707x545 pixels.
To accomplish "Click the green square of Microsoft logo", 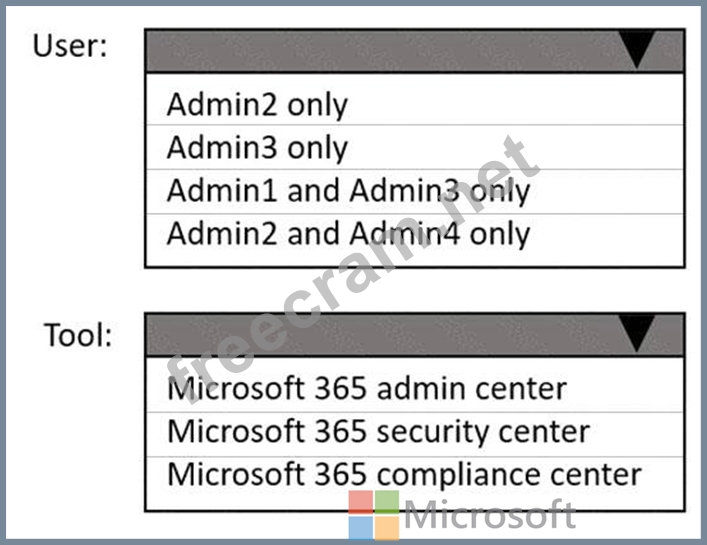I will (386, 503).
